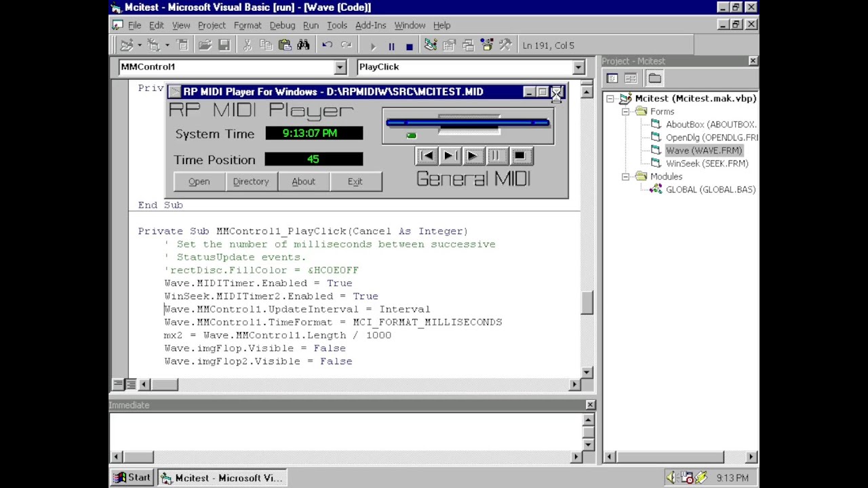Click the Undo arrow icon
The width and height of the screenshot is (868, 488).
(327, 45)
